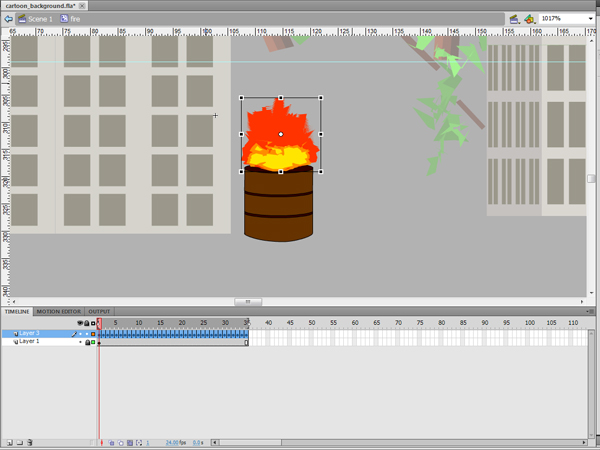This screenshot has height=450, width=600.
Task: Click Layer 3 orange outline color swatch
Action: coord(93,334)
